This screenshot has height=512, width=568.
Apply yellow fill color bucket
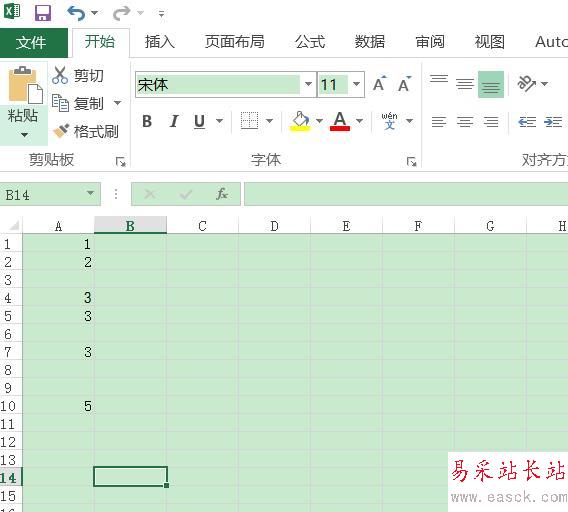coord(300,121)
